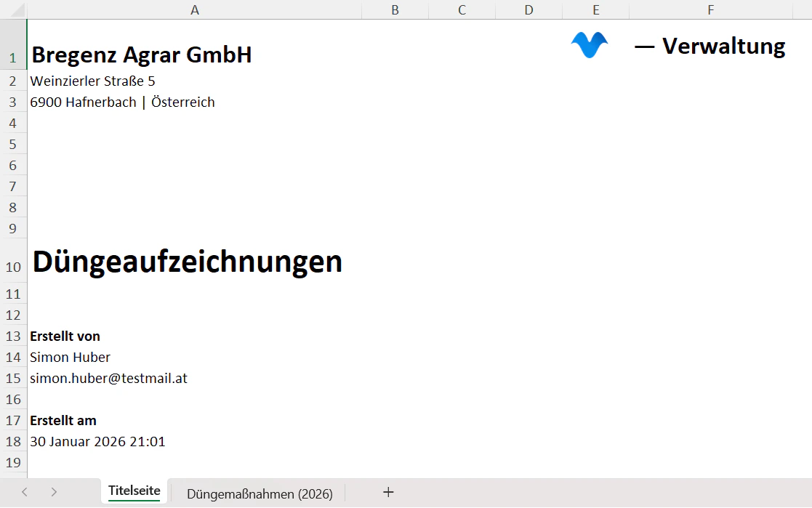This screenshot has height=508, width=812.
Task: Select row 10 by its row number
Action: point(12,265)
